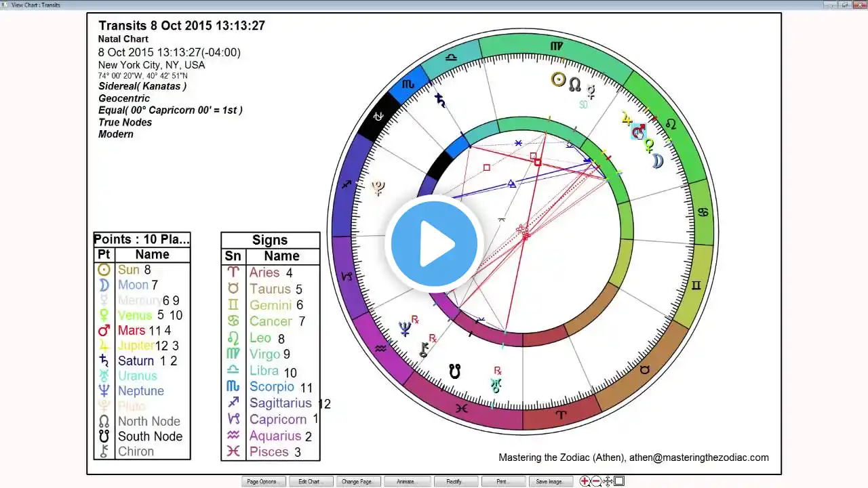
Task: Select the North Node glyph beside the Sun
Action: [x=575, y=85]
